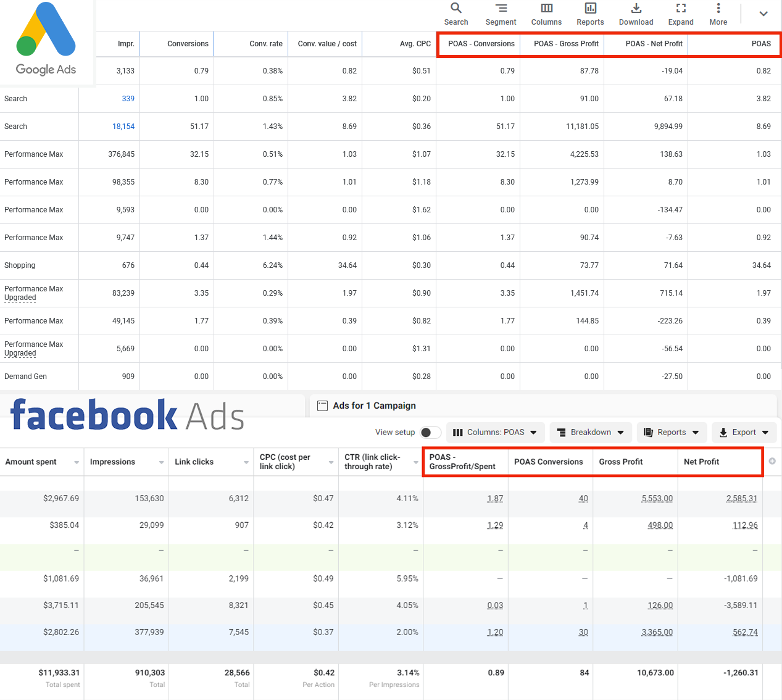Click the 5,553.00 Gross Profit value
The image size is (782, 700).
[657, 499]
